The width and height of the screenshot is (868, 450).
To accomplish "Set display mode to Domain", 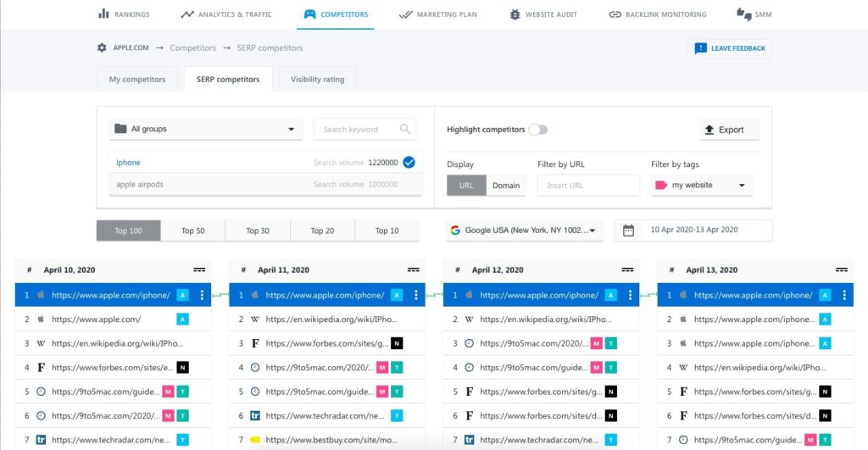I will coord(506,186).
